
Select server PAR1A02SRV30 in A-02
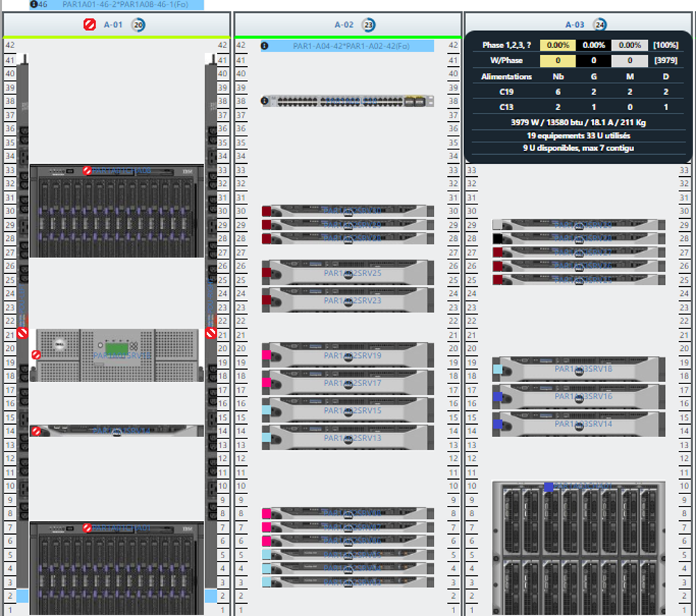pos(348,211)
